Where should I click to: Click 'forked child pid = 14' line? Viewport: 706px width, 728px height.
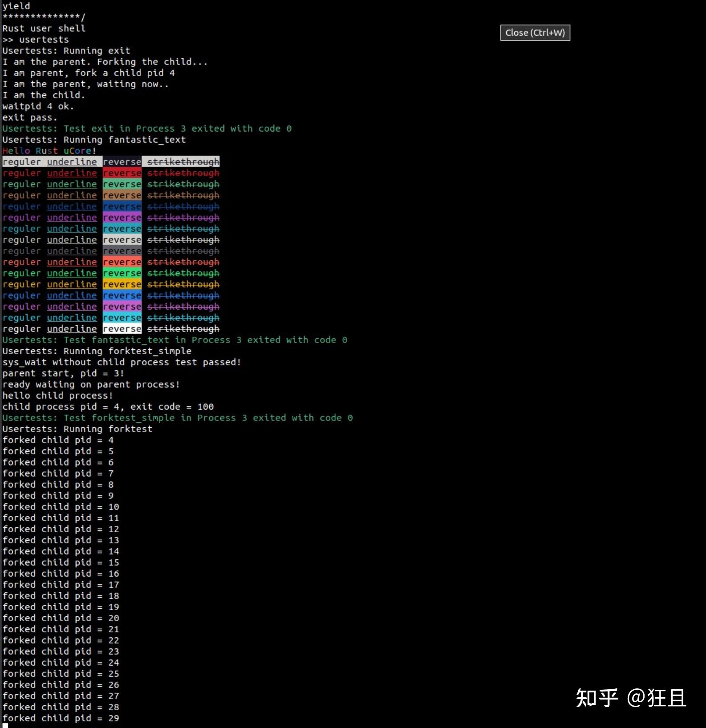61,551
